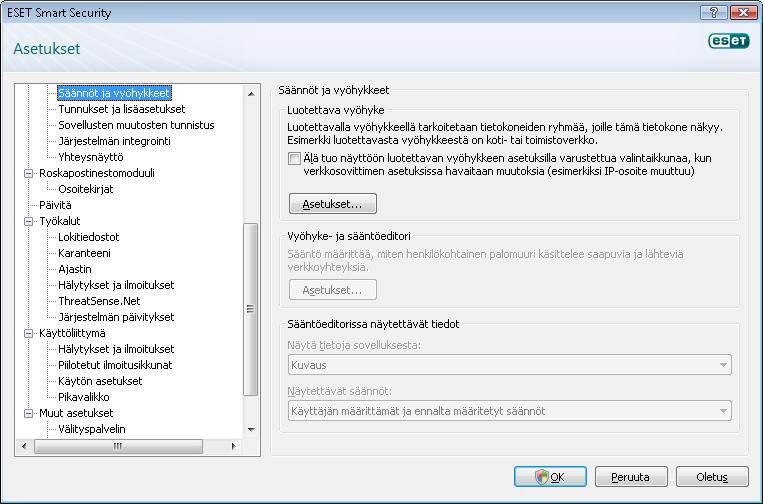
Task: Open Päivitä settings in tree
Action: 55,205
